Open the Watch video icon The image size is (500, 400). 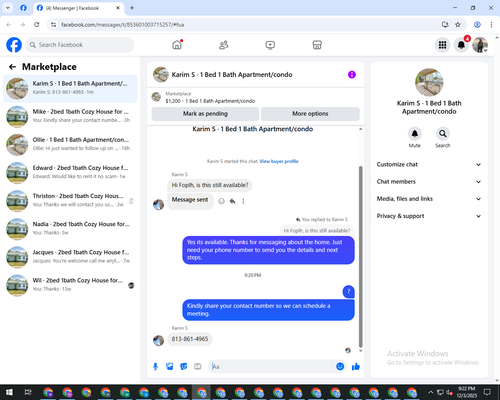(270, 45)
